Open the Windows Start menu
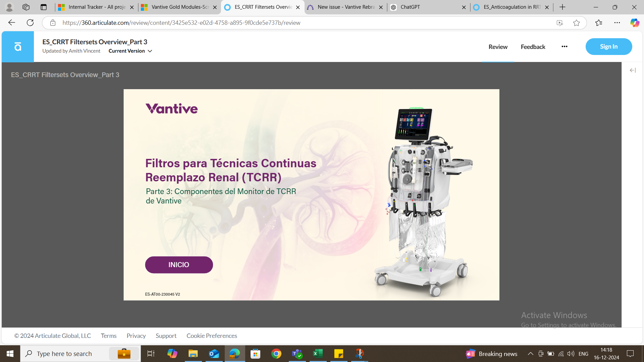 (x=10, y=354)
